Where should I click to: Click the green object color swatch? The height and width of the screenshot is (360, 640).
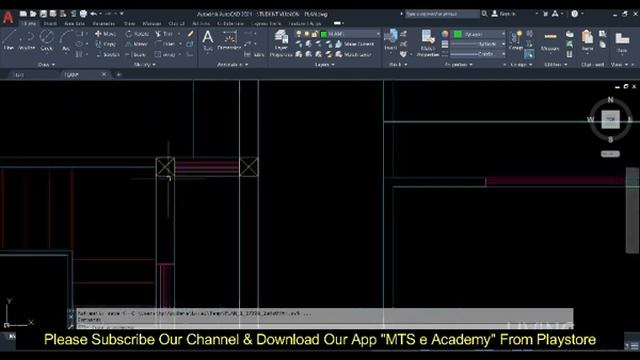(458, 34)
